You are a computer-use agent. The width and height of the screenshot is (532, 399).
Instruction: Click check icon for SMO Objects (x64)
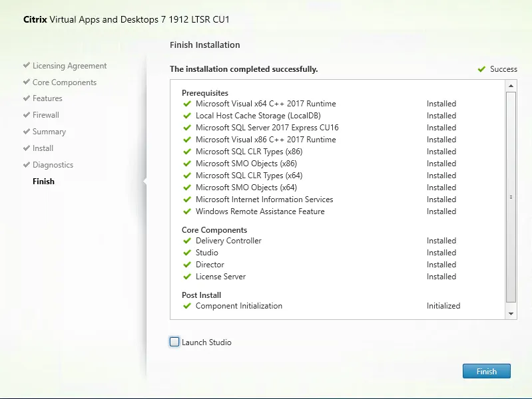(x=187, y=188)
